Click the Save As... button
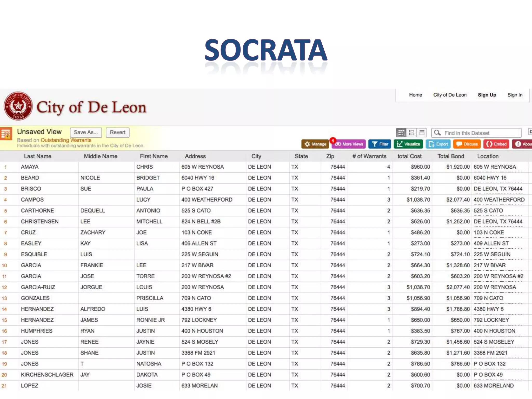Image resolution: width=532 pixels, height=399 pixels. pos(86,132)
